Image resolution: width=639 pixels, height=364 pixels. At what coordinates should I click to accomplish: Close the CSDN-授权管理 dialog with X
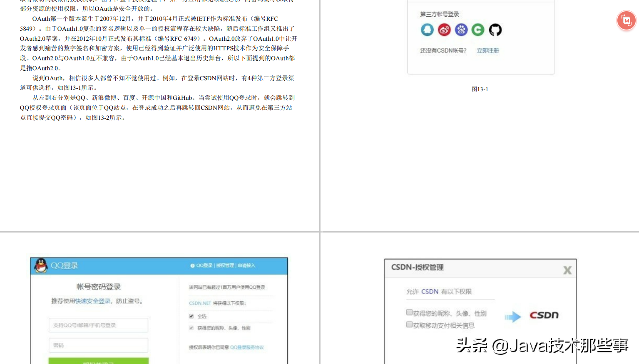(x=567, y=270)
